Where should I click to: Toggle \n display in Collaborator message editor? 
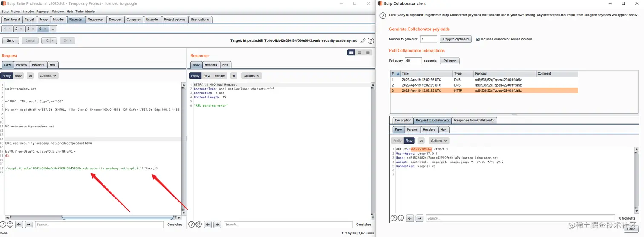(x=421, y=140)
